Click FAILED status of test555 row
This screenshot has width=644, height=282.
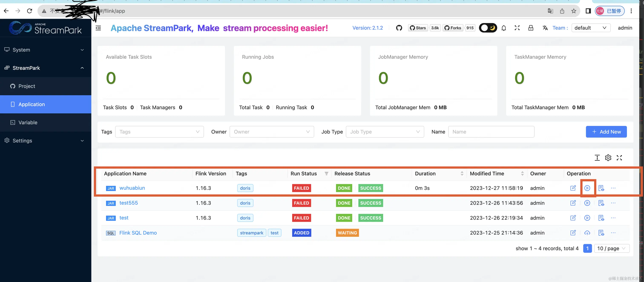coord(301,203)
